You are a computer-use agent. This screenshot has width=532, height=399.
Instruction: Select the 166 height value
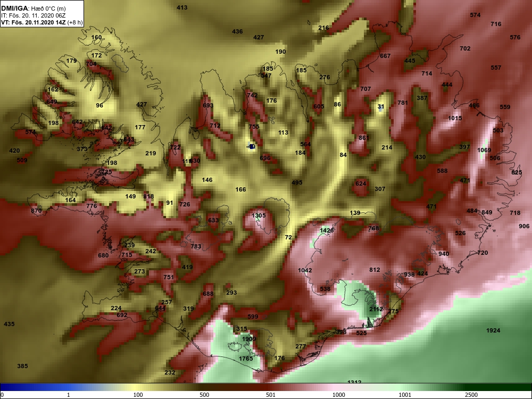240,189
